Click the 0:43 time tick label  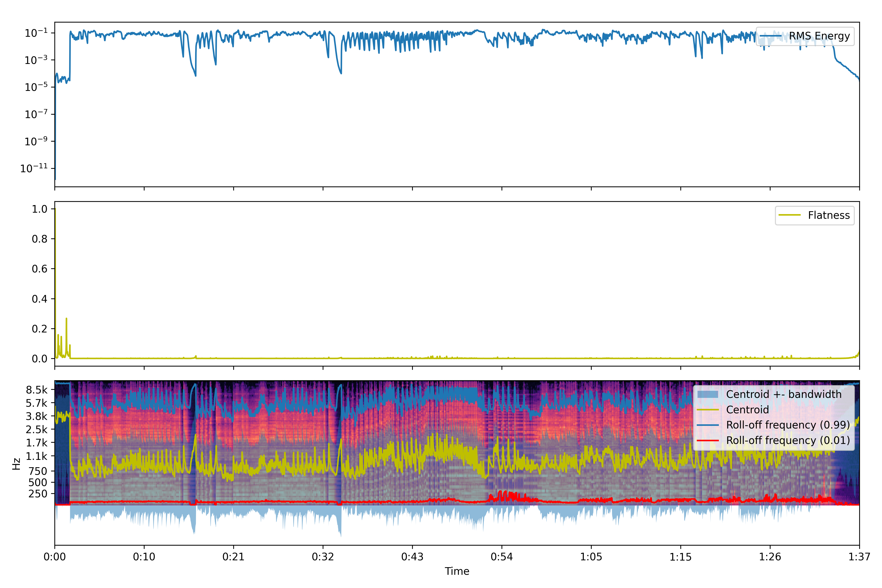[x=412, y=556]
